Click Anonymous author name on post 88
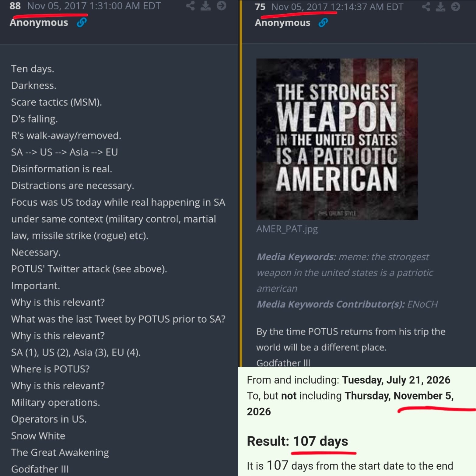 pos(39,23)
